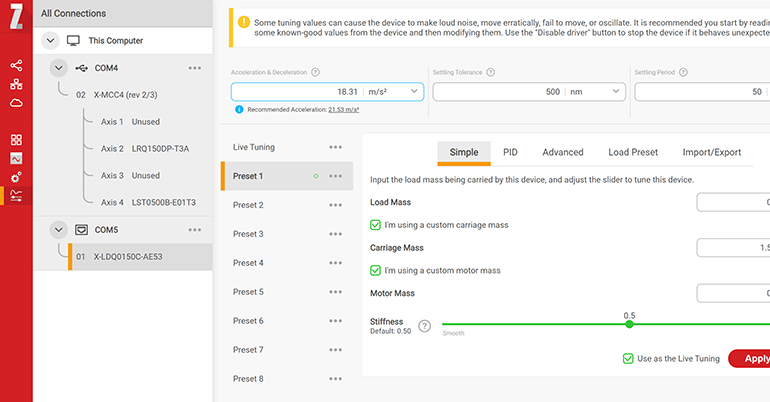Open the oscilloscope chart sidebar icon
The width and height of the screenshot is (770, 402).
[16, 158]
